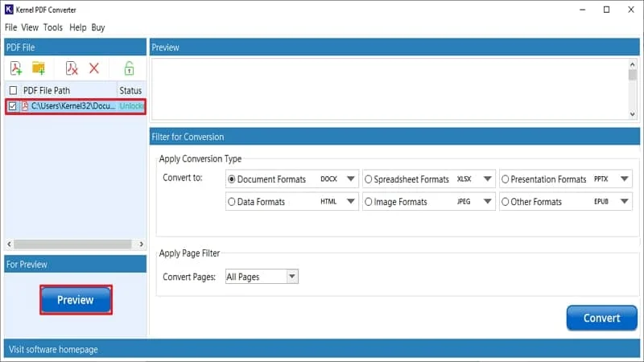Open the View menu
The height and width of the screenshot is (362, 644).
coord(30,27)
